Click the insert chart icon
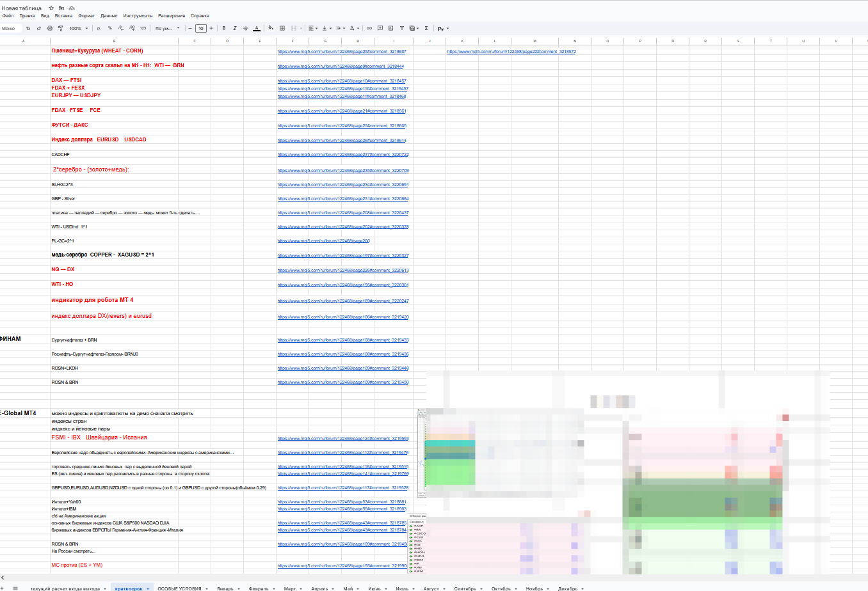Viewport: 868px width, 591px height. [391, 28]
